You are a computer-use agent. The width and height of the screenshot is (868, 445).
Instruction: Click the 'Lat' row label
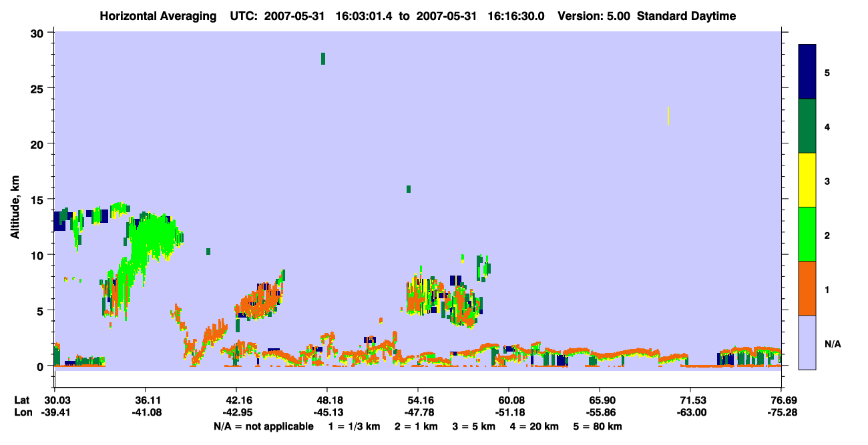point(21,400)
